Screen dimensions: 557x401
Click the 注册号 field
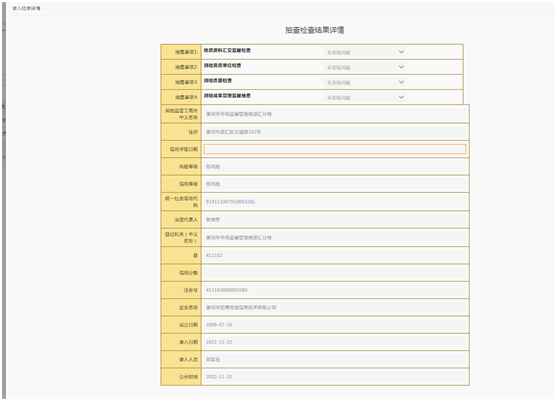point(335,290)
